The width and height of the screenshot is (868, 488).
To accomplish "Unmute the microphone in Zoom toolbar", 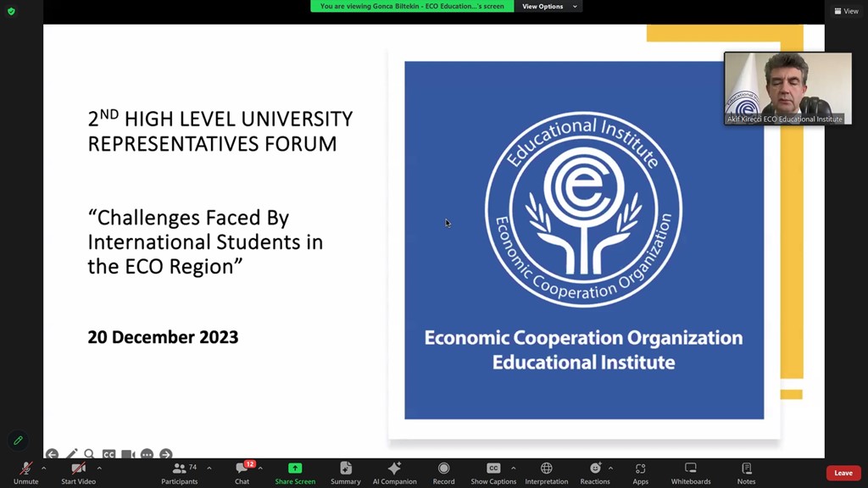I will (25, 473).
